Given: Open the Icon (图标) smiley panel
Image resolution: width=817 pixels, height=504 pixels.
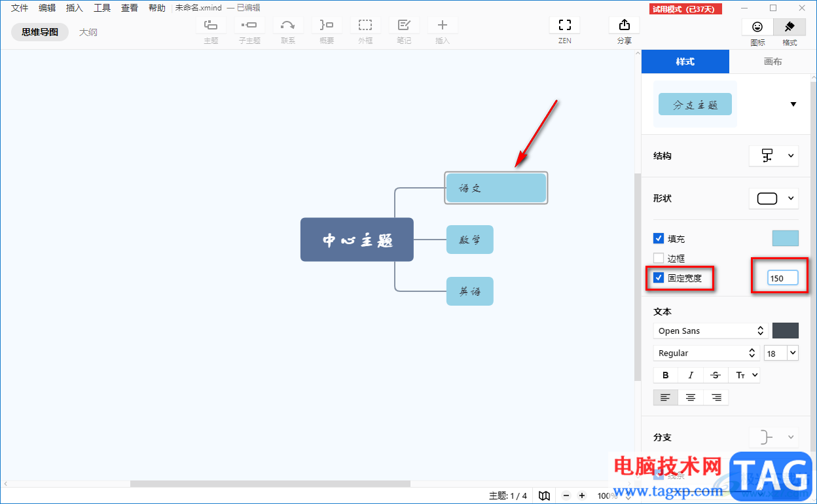Looking at the screenshot, I should pyautogui.click(x=757, y=27).
